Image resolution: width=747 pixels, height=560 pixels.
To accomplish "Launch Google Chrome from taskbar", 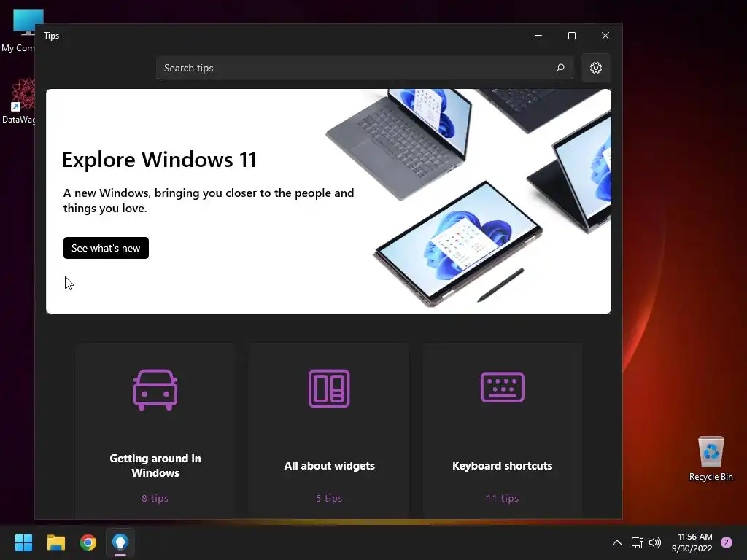I will tap(88, 542).
